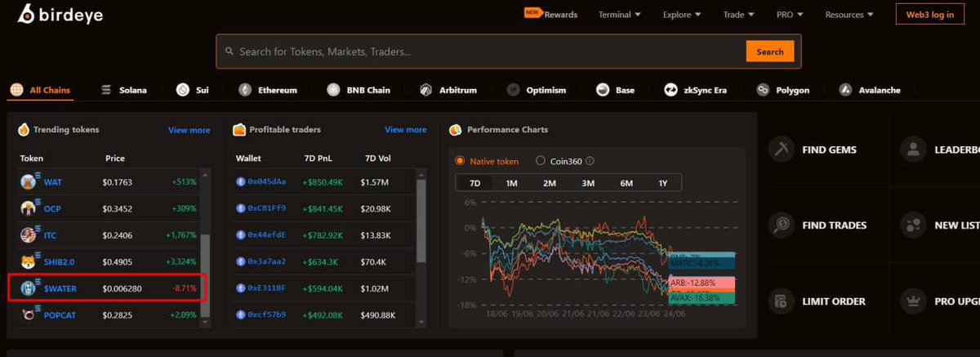Open the Terminal dropdown menu
This screenshot has width=980, height=357.
619,14
